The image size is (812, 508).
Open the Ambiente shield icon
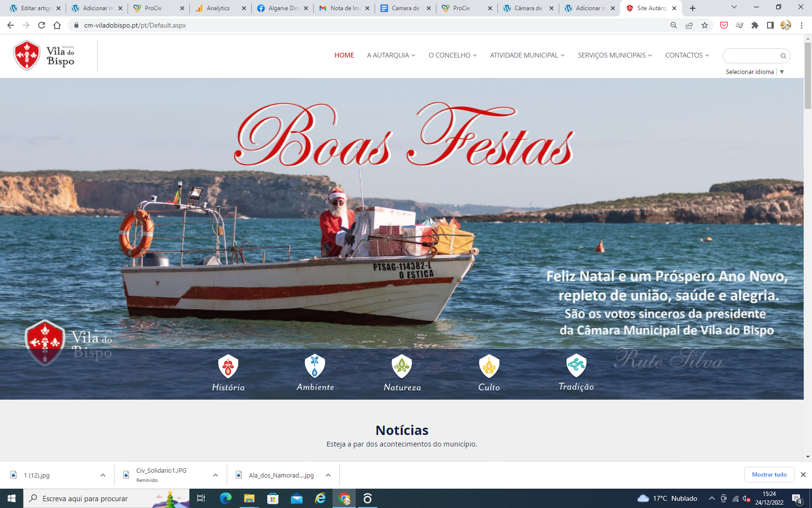[x=315, y=366]
